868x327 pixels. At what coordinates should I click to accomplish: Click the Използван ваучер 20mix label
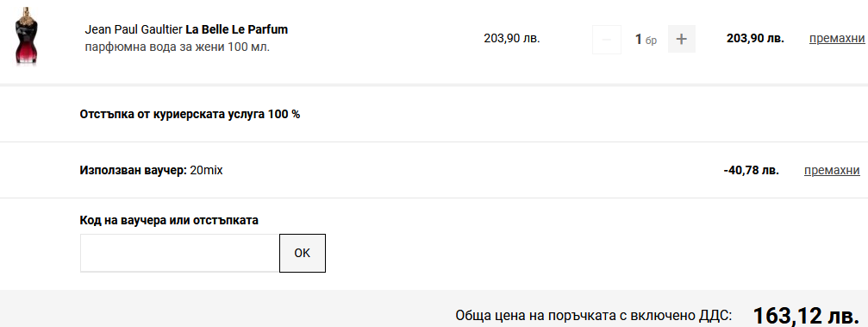(x=151, y=170)
